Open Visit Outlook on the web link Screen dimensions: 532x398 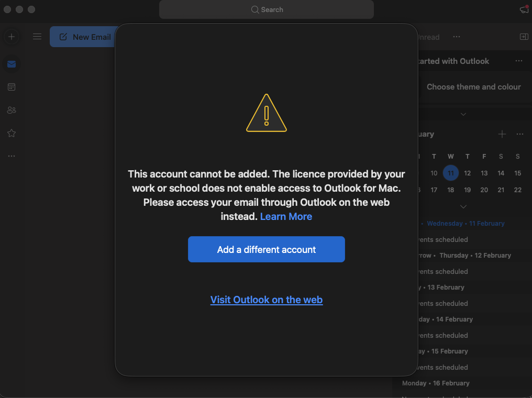tap(267, 300)
